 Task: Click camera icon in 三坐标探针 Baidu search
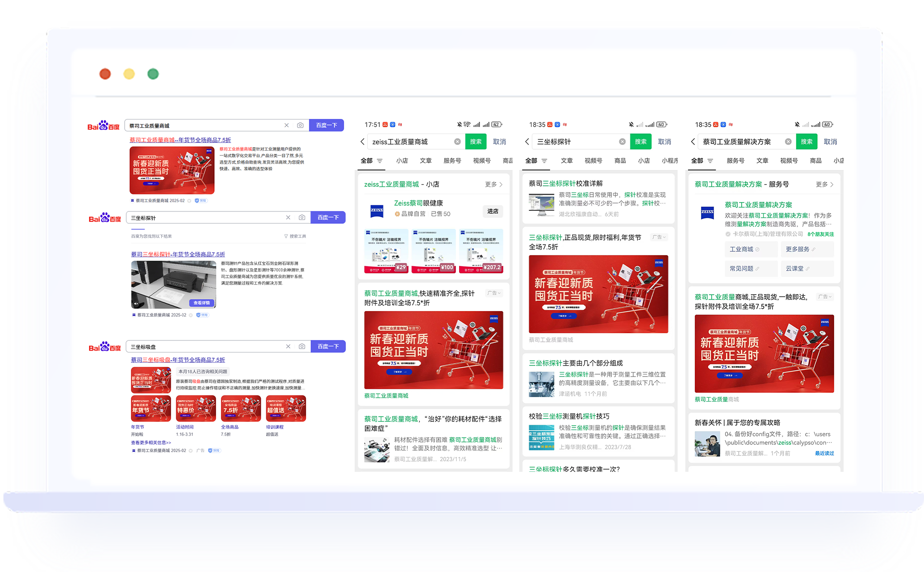pos(302,218)
